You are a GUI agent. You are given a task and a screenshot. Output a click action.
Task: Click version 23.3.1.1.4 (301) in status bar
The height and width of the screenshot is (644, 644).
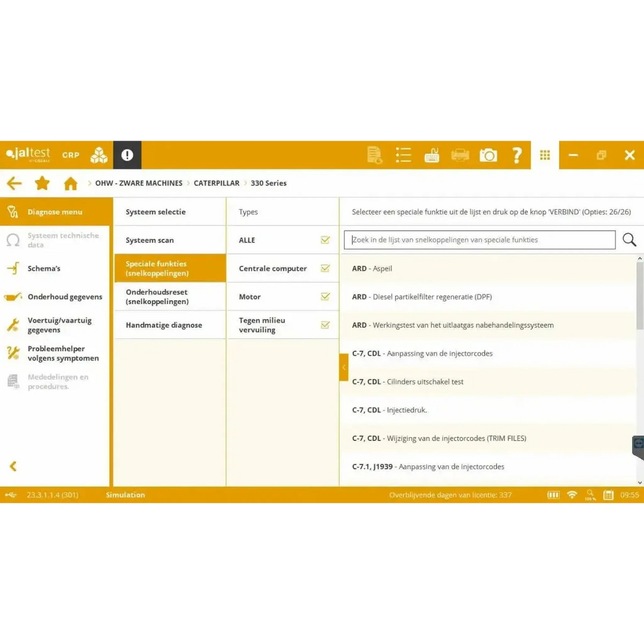(x=53, y=495)
